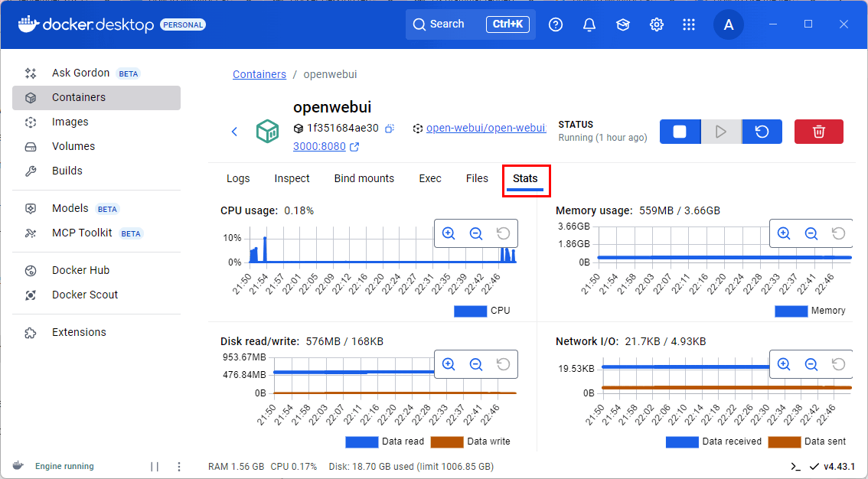This screenshot has height=479, width=868.
Task: Open the account avatar menu
Action: pos(728,24)
